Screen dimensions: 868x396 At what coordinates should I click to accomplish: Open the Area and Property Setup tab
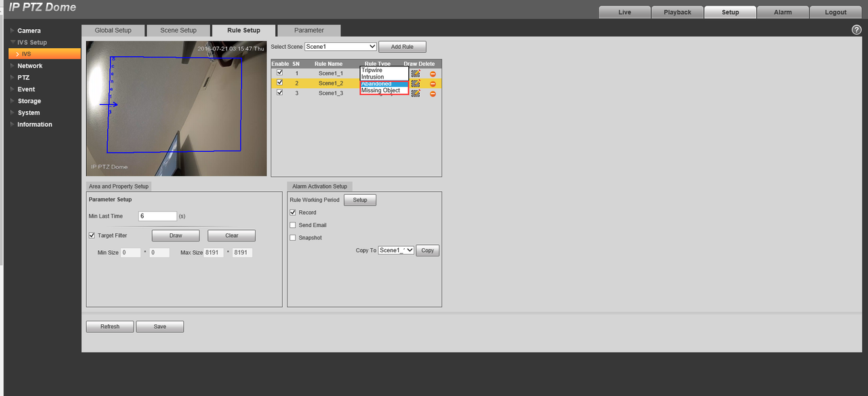pos(119,186)
